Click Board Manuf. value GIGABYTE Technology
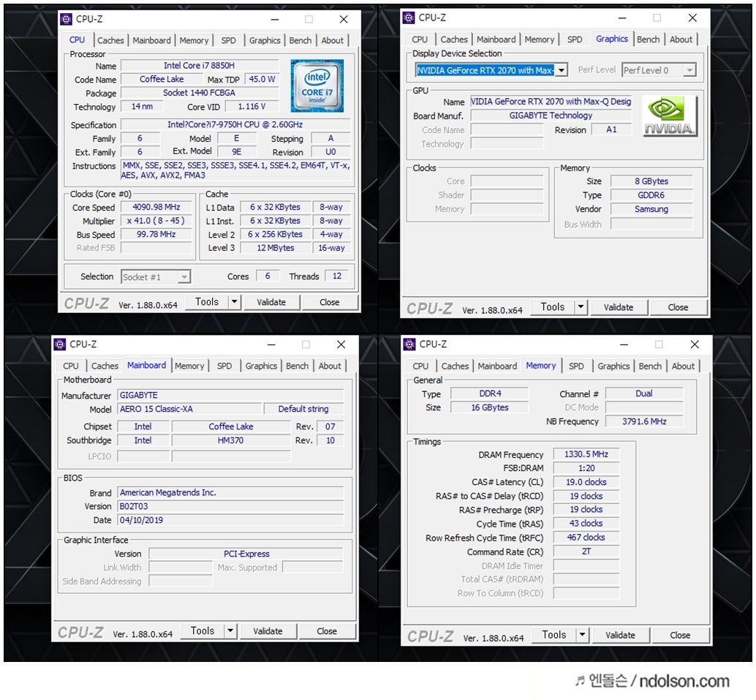Viewport: 756px width, 700px height. pos(551,116)
